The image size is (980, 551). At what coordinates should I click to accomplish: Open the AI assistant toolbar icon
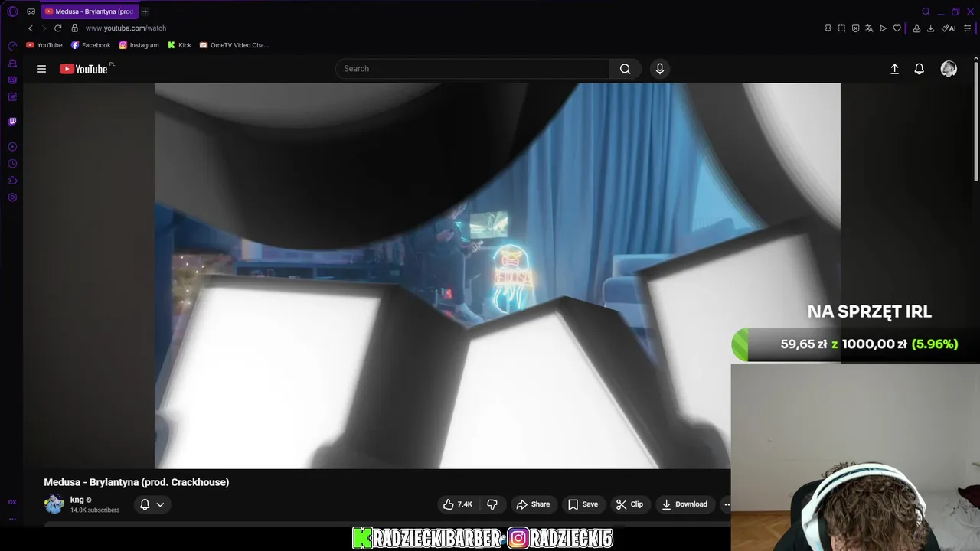[x=949, y=28]
